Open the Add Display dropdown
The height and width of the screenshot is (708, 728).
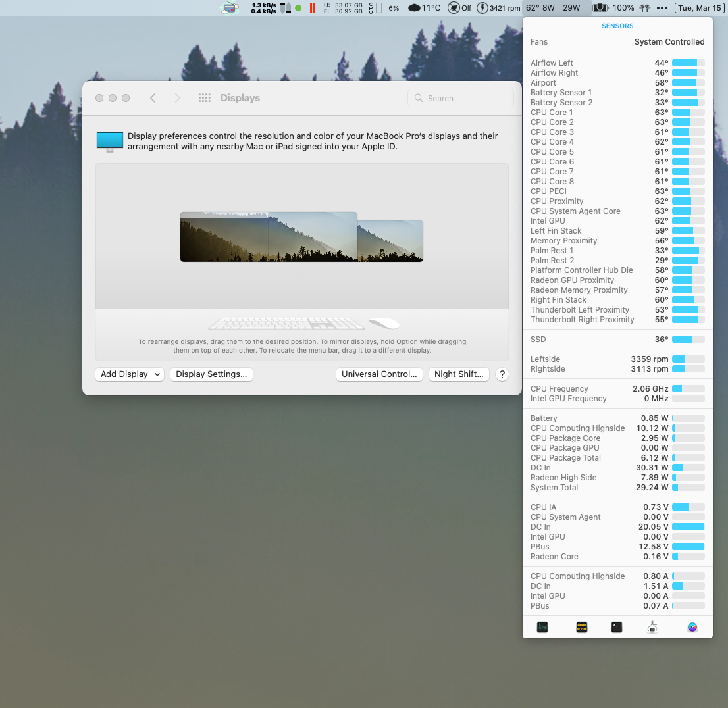tap(130, 374)
